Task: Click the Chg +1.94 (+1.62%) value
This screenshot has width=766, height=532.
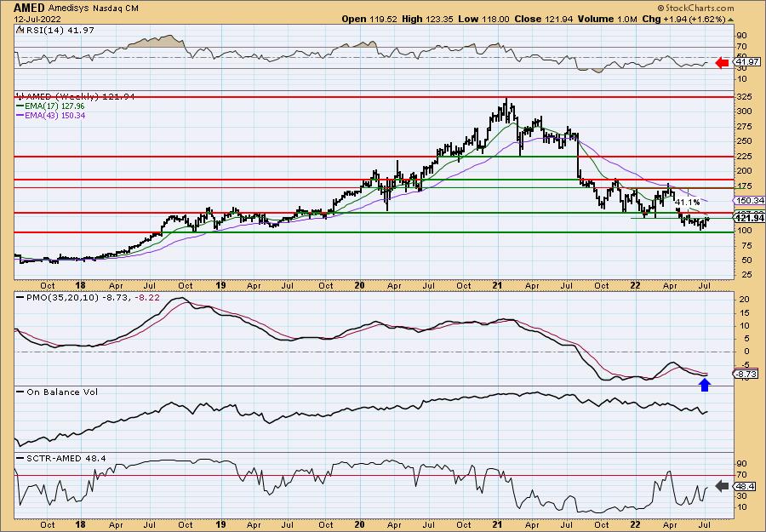Action: tap(683, 19)
